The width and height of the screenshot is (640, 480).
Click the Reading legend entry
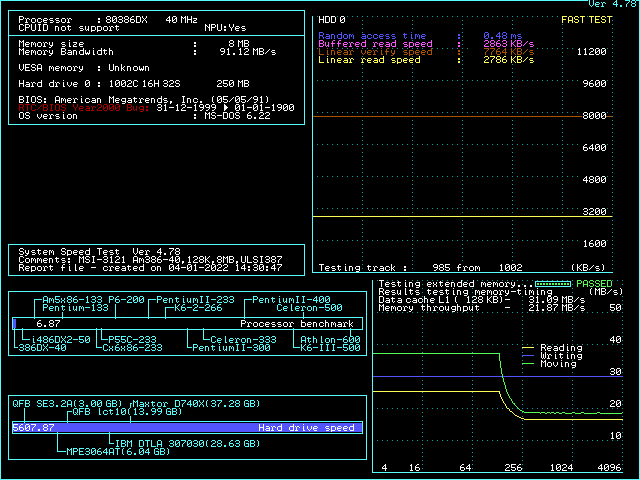pos(552,348)
